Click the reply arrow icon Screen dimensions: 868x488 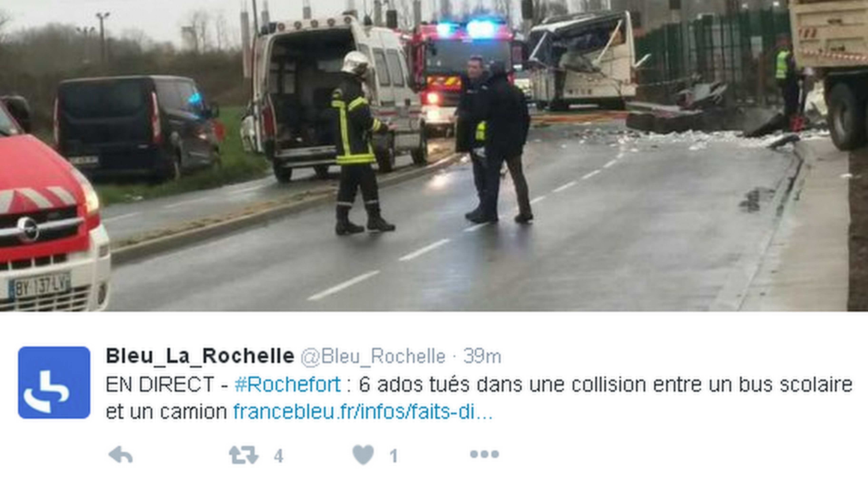click(x=121, y=455)
